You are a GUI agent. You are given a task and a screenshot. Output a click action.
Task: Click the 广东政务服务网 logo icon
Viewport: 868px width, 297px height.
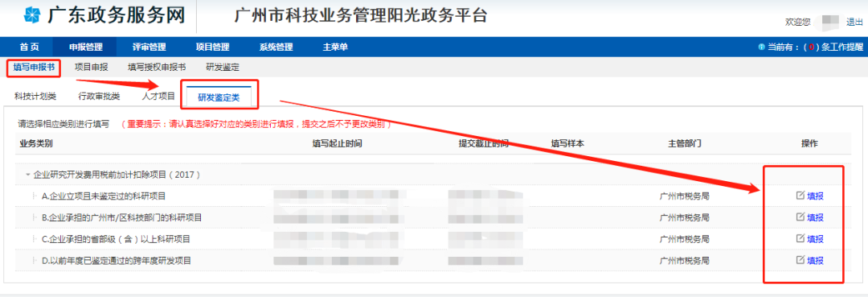click(x=33, y=15)
